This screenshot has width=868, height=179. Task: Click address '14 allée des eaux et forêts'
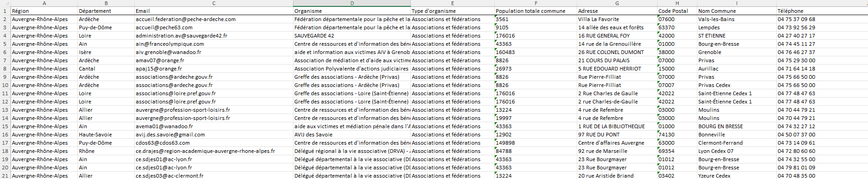click(617, 27)
